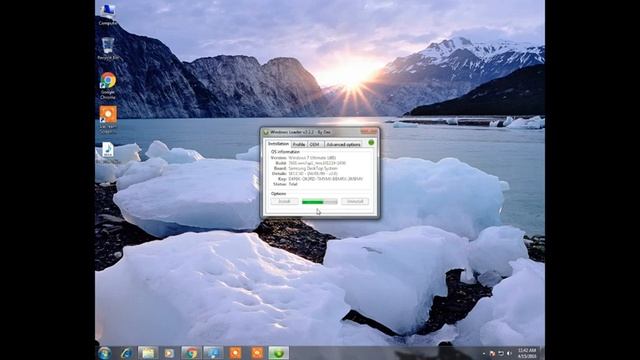Viewport: 640px width, 360px height.
Task: Open Windows Explorer folder in the taskbar
Action: [148, 353]
